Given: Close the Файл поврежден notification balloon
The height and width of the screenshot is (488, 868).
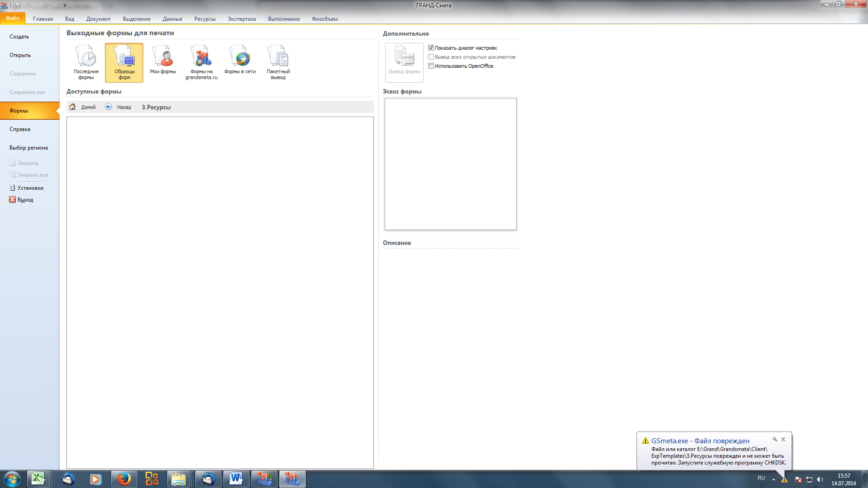Looking at the screenshot, I should click(783, 439).
